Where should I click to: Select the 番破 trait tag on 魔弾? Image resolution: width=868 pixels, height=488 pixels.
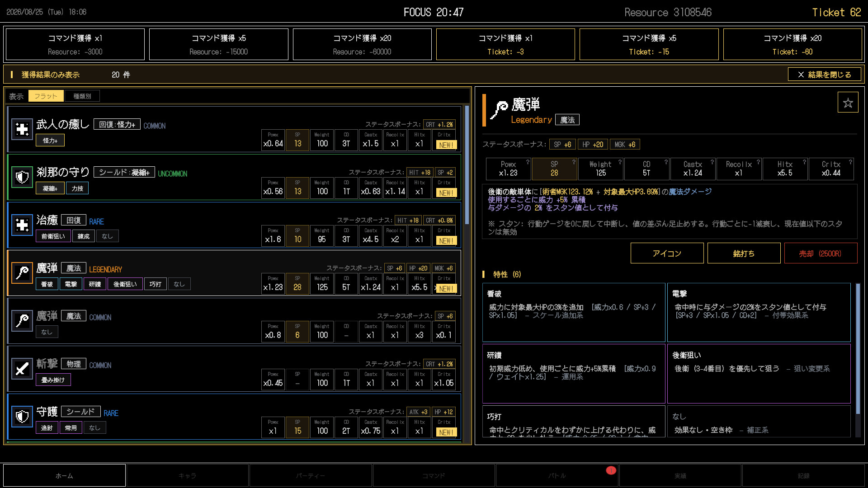[x=47, y=284]
